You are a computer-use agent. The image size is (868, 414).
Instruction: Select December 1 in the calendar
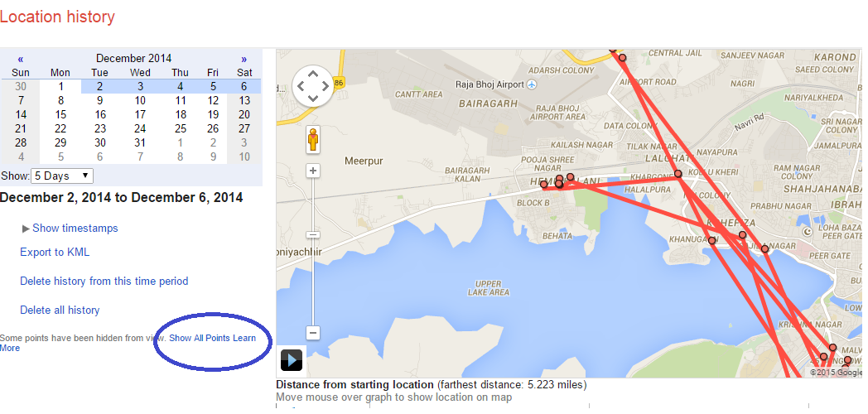61,86
